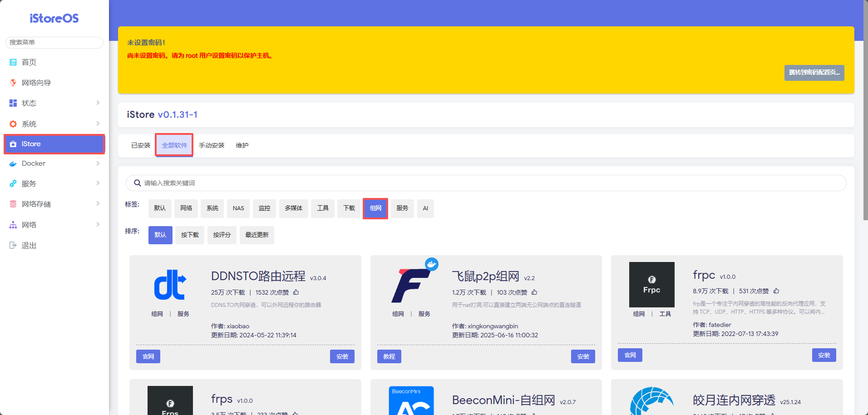
Task: Select the 网络 tag filter
Action: 186,208
